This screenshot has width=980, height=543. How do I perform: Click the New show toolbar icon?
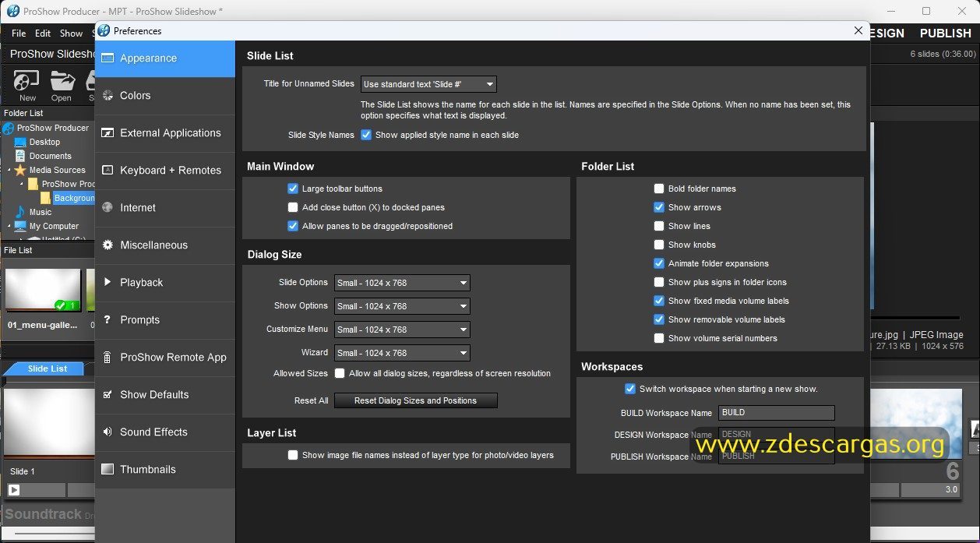click(27, 81)
